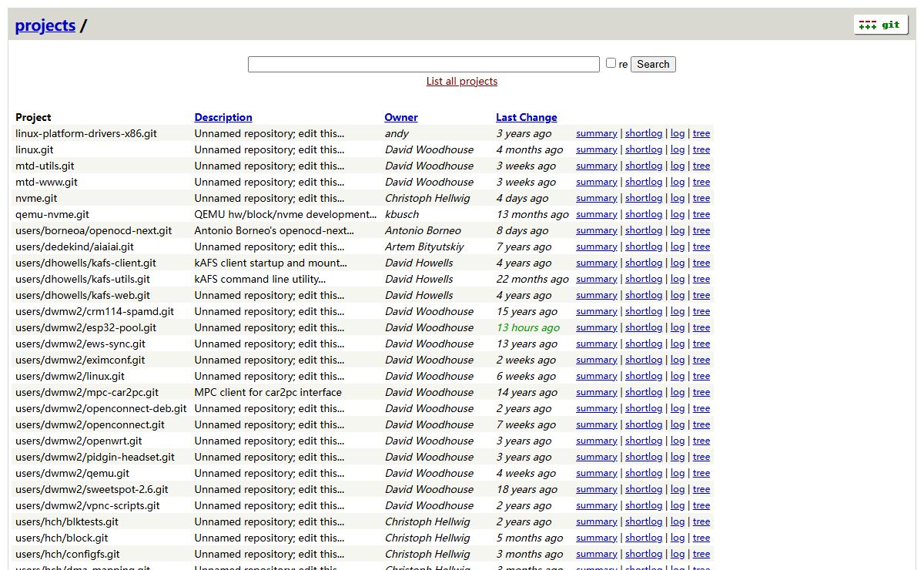Click owner 'kbusch'

pos(402,215)
